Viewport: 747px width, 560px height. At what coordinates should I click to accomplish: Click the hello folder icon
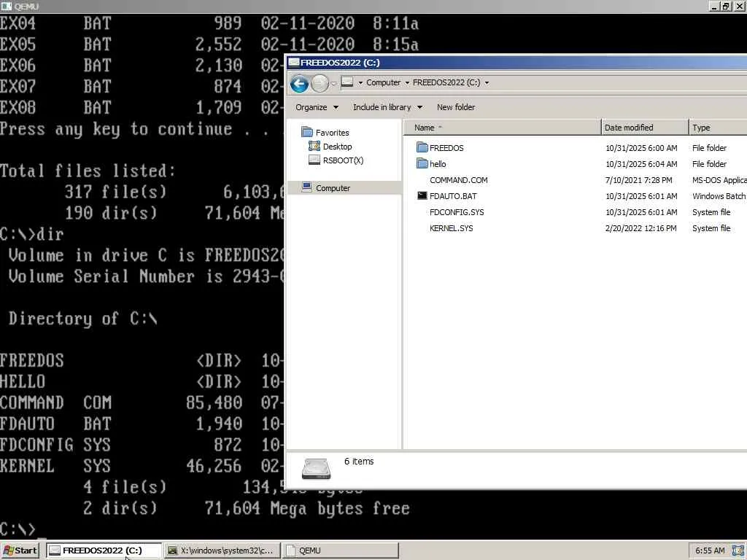422,163
